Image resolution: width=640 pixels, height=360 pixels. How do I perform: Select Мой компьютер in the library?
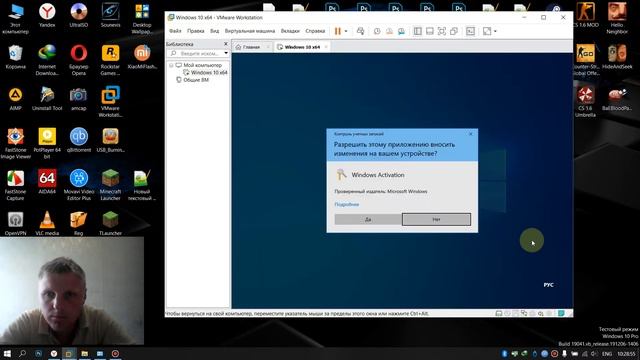(x=202, y=65)
